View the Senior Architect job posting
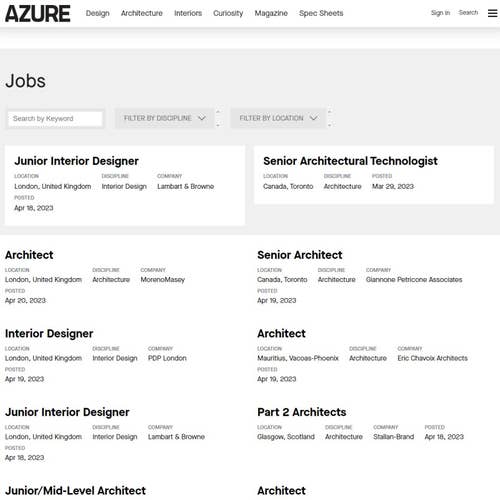500x500 pixels. coord(299,255)
